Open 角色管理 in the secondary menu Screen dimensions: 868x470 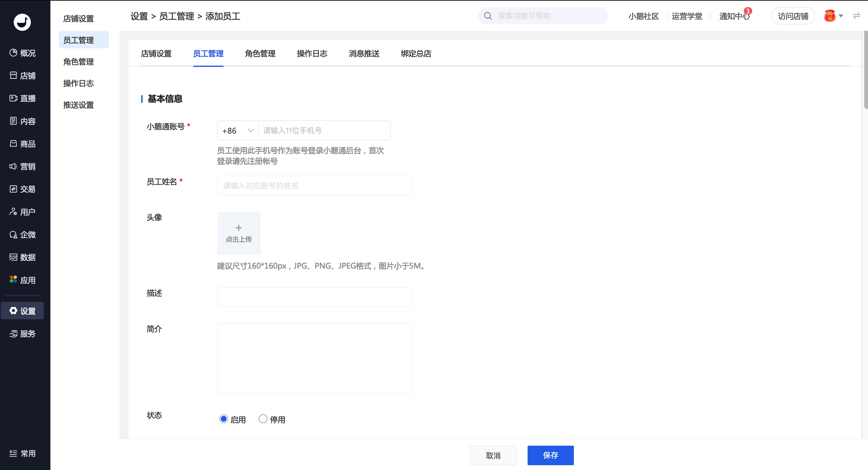pos(79,62)
